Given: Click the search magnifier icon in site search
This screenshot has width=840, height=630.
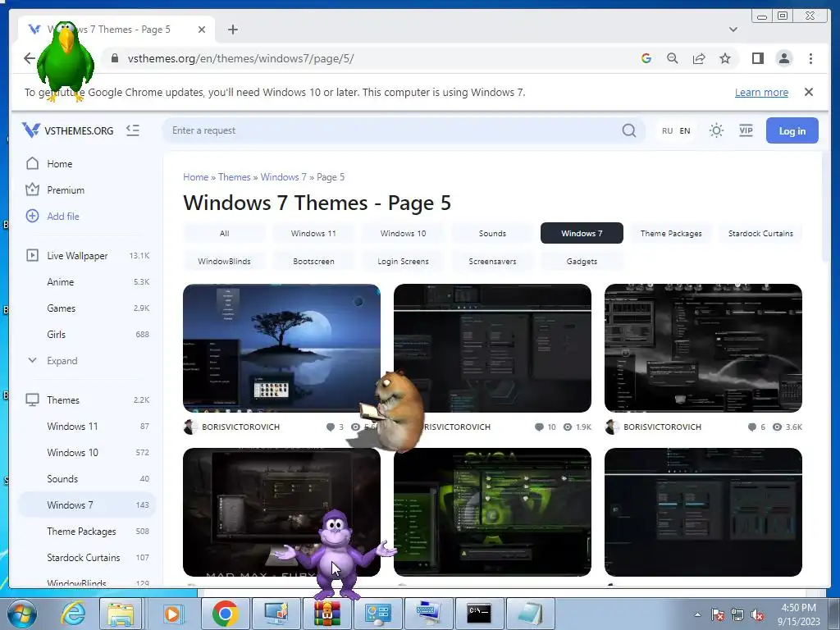Looking at the screenshot, I should point(629,130).
